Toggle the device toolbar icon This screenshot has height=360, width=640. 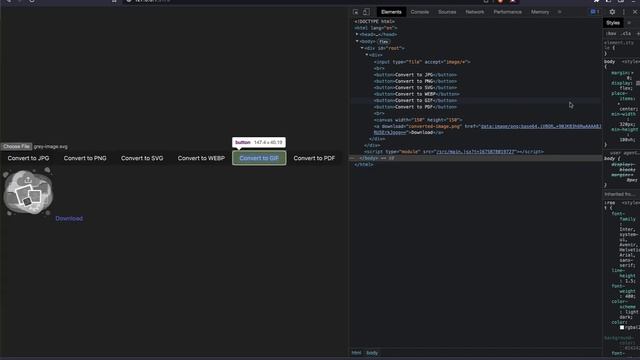click(x=366, y=12)
